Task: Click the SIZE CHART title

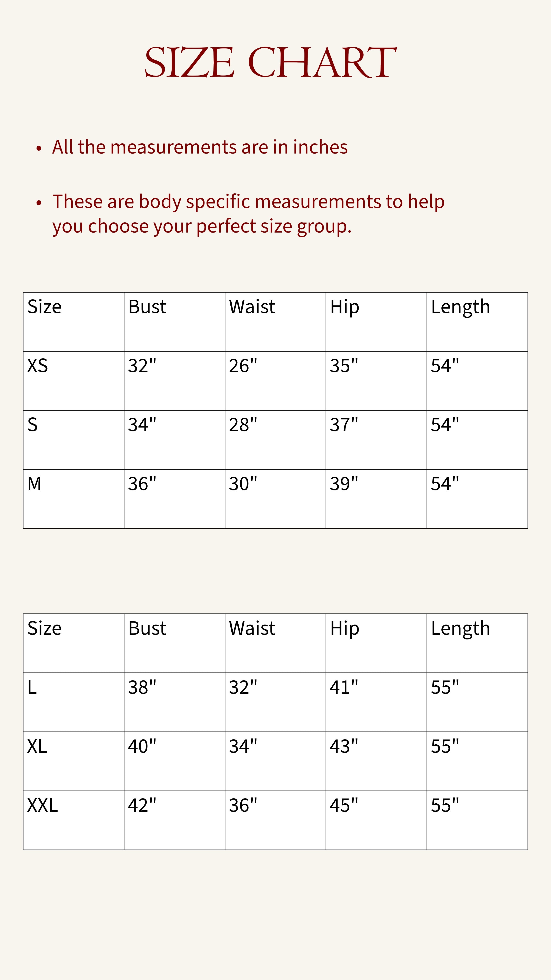Action: (x=270, y=62)
